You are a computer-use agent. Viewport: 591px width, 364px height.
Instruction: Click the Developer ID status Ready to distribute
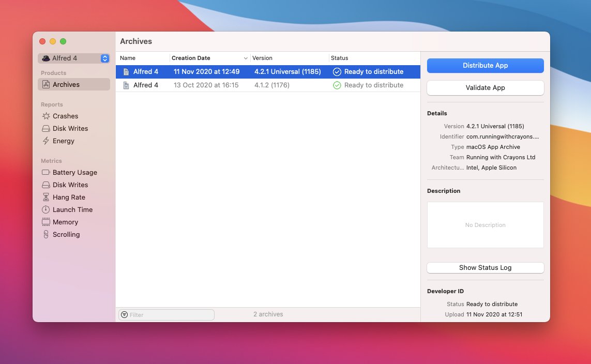tap(492, 304)
